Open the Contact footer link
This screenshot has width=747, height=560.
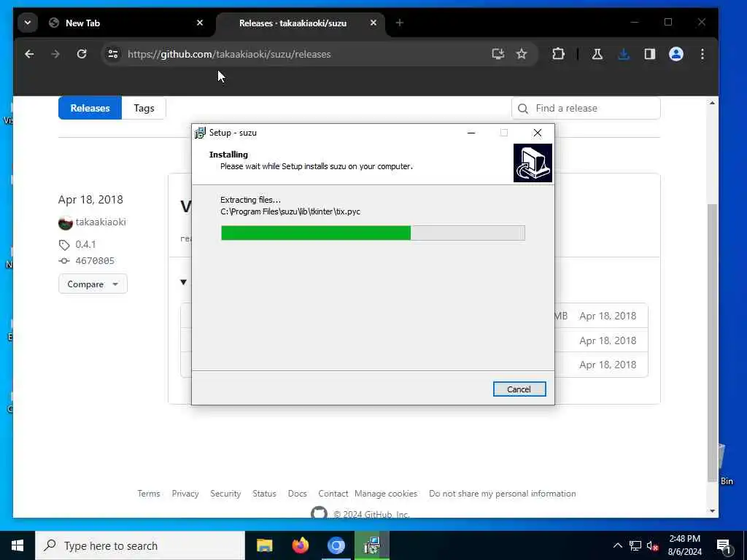[333, 494]
